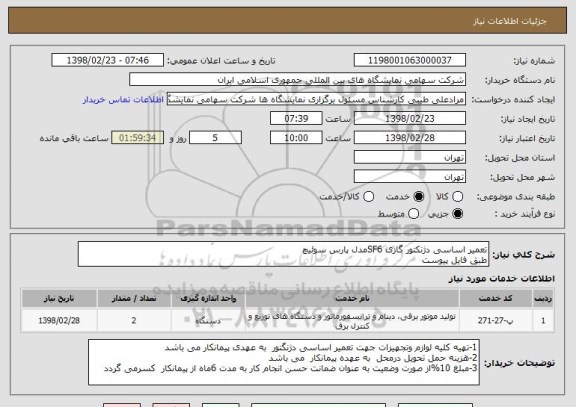Click the تاریخ نیاز column header
The width and height of the screenshot is (576, 407).
tap(59, 299)
